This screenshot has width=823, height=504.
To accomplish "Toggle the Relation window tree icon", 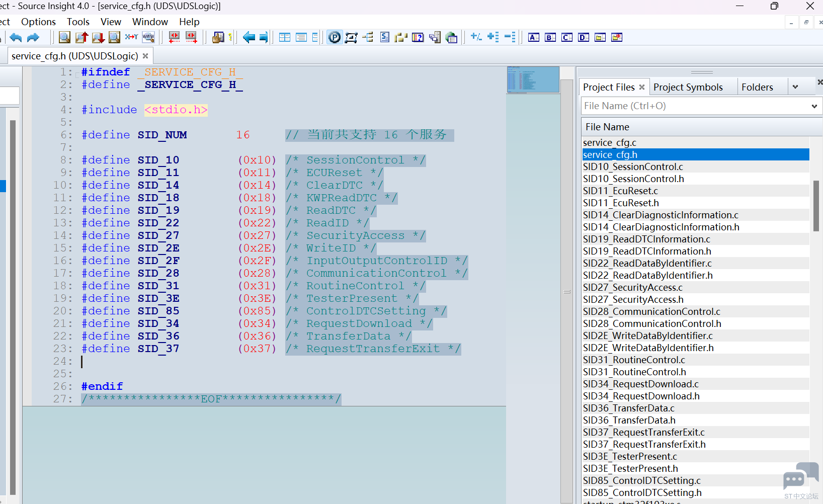I will click(368, 37).
